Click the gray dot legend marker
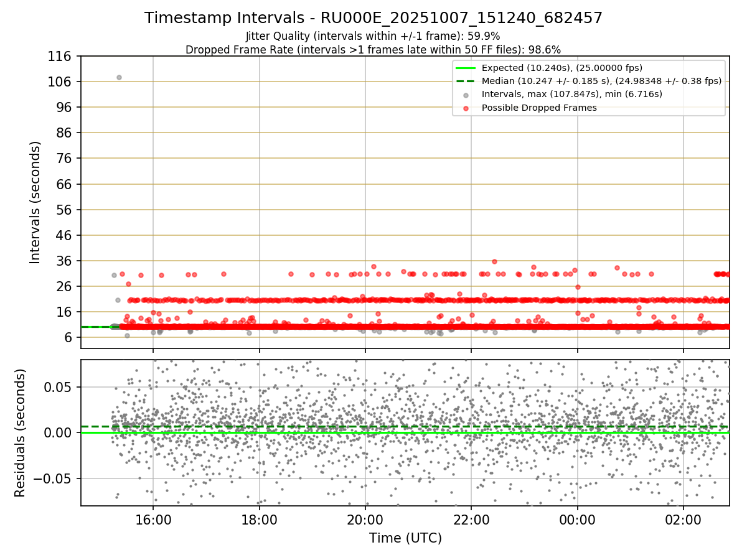This screenshot has width=747, height=560. pyautogui.click(x=466, y=95)
